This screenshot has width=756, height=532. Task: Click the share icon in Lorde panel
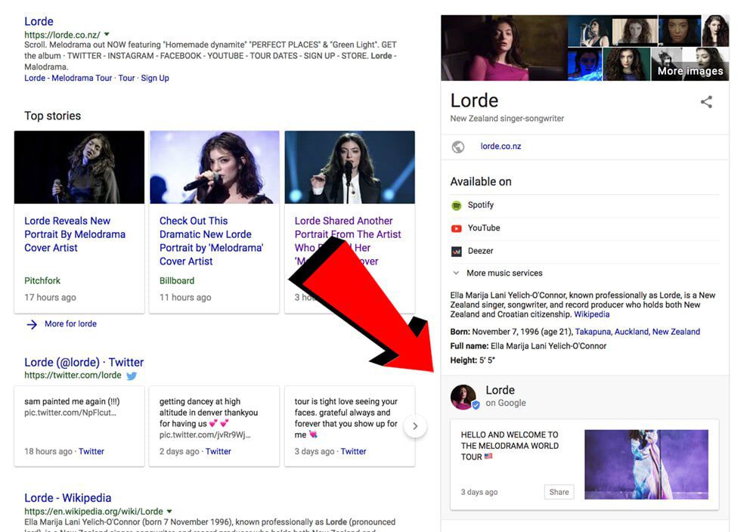(706, 102)
